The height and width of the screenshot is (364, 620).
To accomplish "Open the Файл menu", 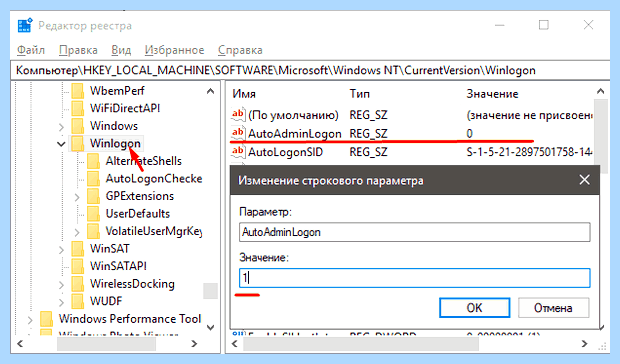I will click(31, 50).
